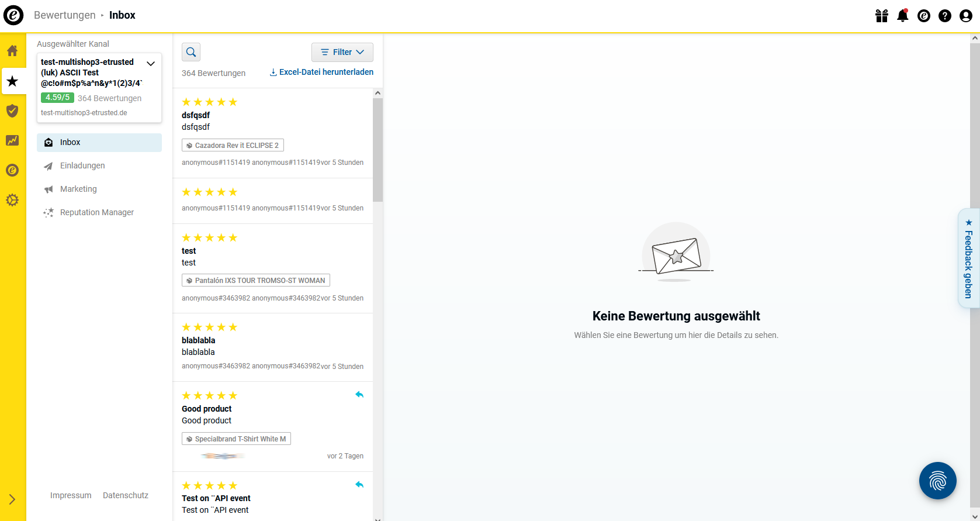Click the megaphone icon next to Marketing
This screenshot has height=521, width=980.
click(49, 189)
